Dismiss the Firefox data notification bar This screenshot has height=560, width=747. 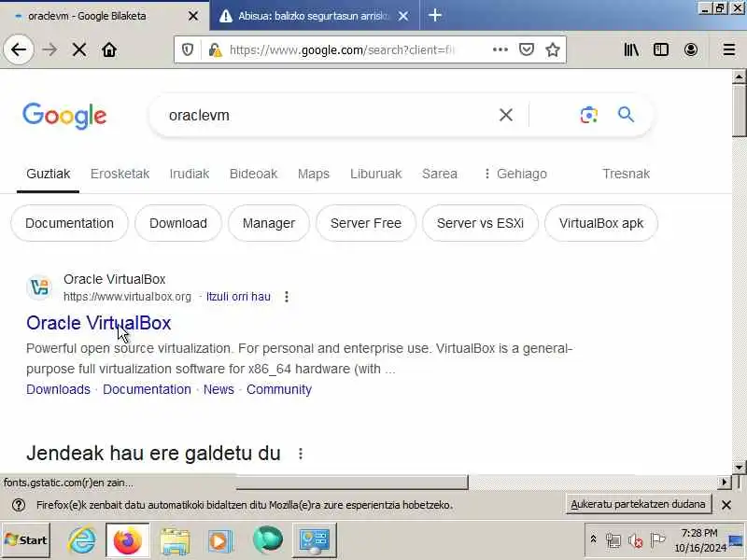[x=726, y=505]
